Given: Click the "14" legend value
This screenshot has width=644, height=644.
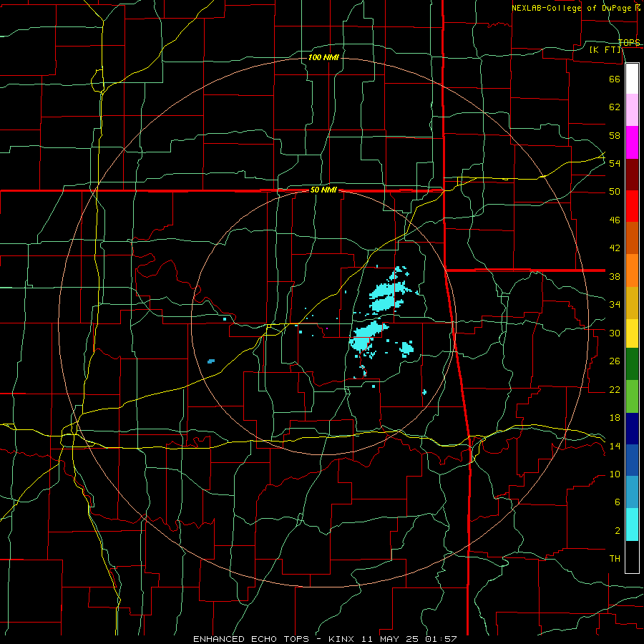Looking at the screenshot, I should click(615, 446).
